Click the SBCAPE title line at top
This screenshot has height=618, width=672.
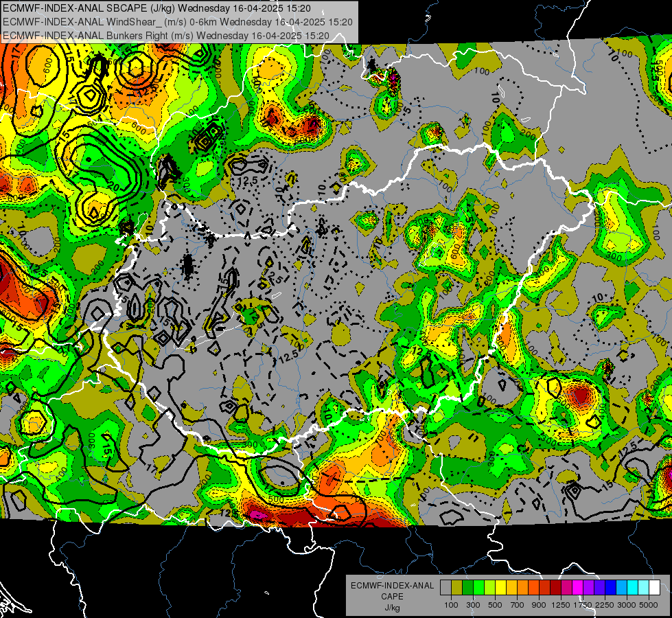tap(157, 8)
